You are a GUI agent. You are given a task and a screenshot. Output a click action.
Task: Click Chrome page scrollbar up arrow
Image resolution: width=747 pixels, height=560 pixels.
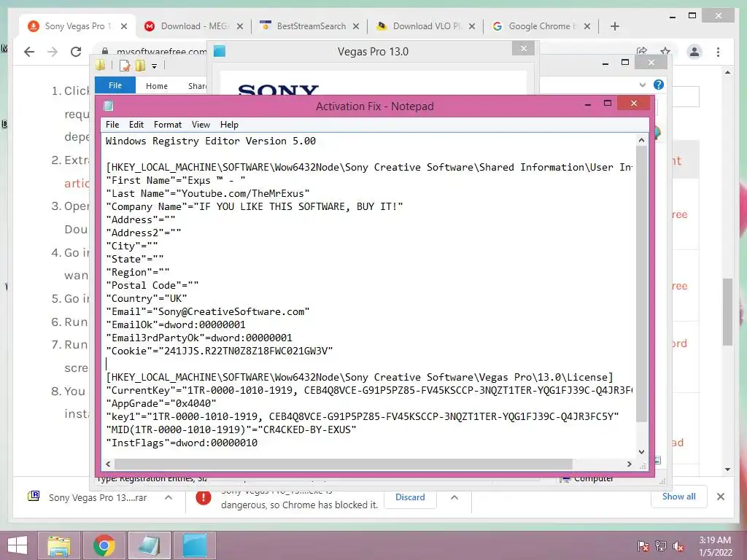pyautogui.click(x=727, y=72)
